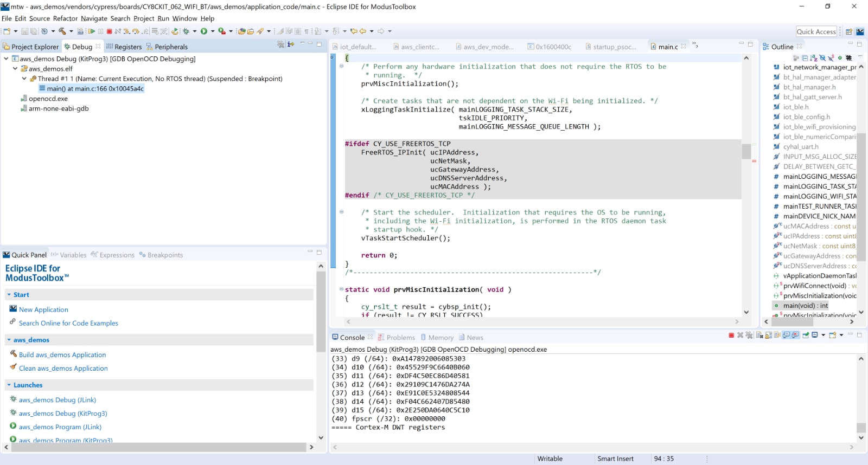Toggle Hide Static Members in Outline
This screenshot has height=465, width=868.
(x=831, y=58)
